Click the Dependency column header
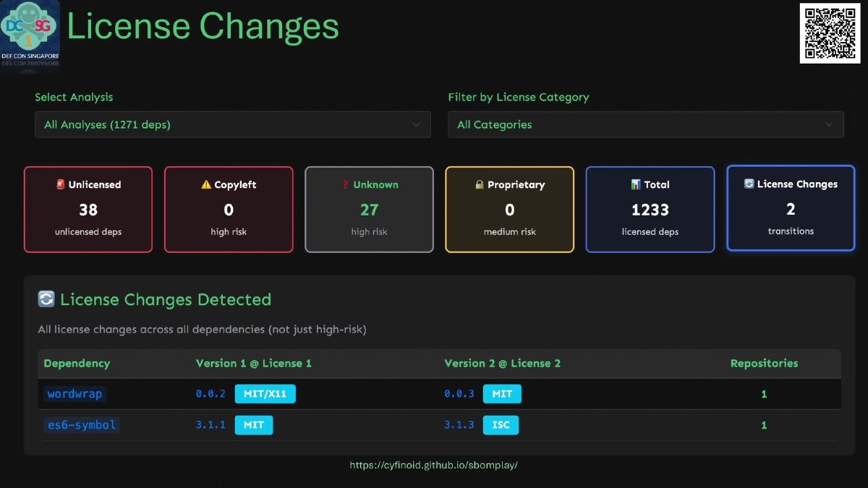 (x=77, y=363)
